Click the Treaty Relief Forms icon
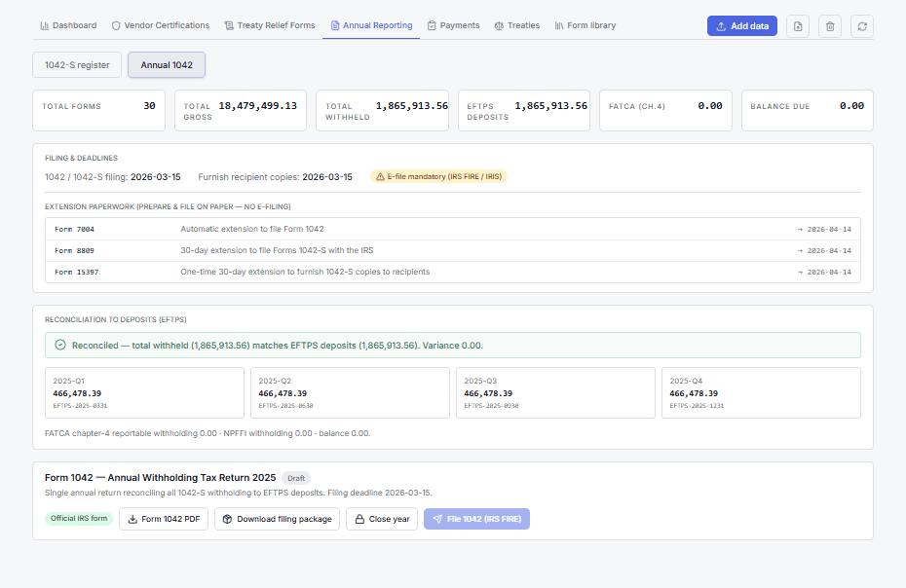The image size is (906, 588). click(229, 25)
